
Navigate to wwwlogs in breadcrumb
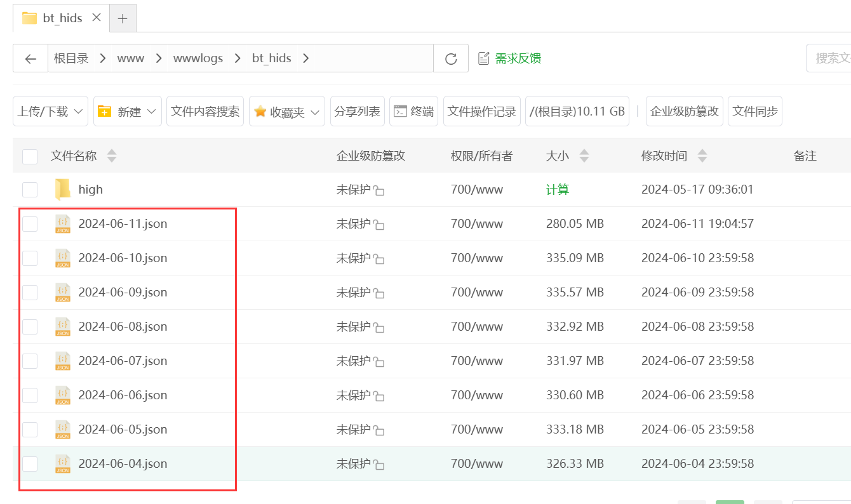[x=198, y=58]
